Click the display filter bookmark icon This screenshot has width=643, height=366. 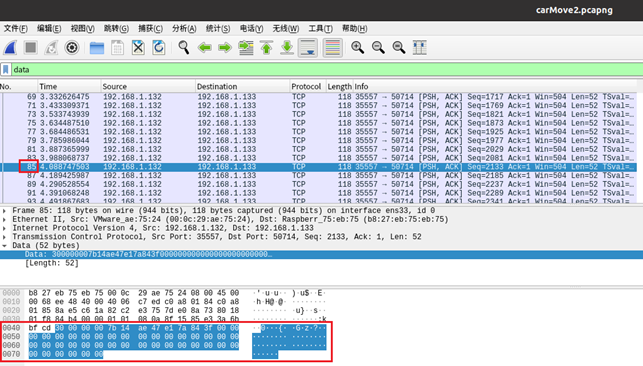(6, 70)
